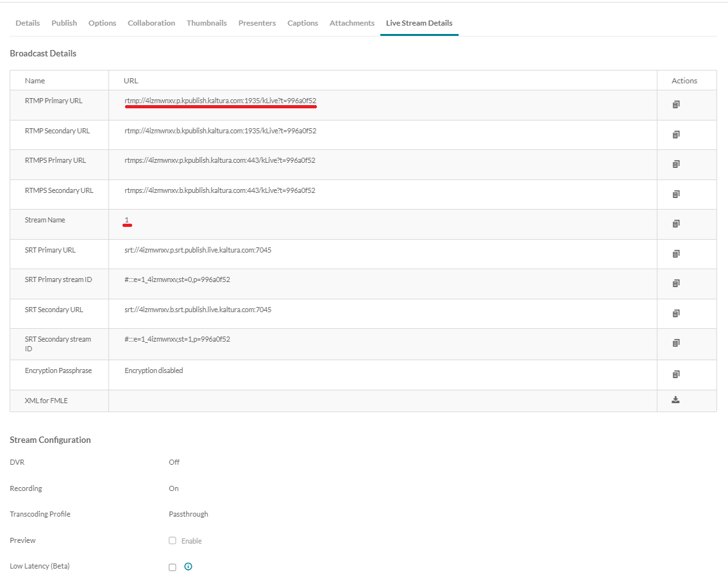Copy the RTMPS Primary URL

click(x=675, y=164)
